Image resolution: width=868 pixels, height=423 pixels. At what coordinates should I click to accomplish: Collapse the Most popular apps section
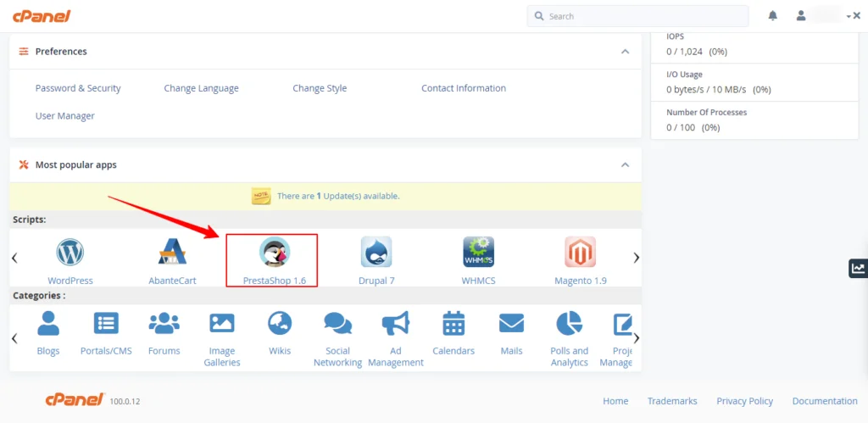625,164
